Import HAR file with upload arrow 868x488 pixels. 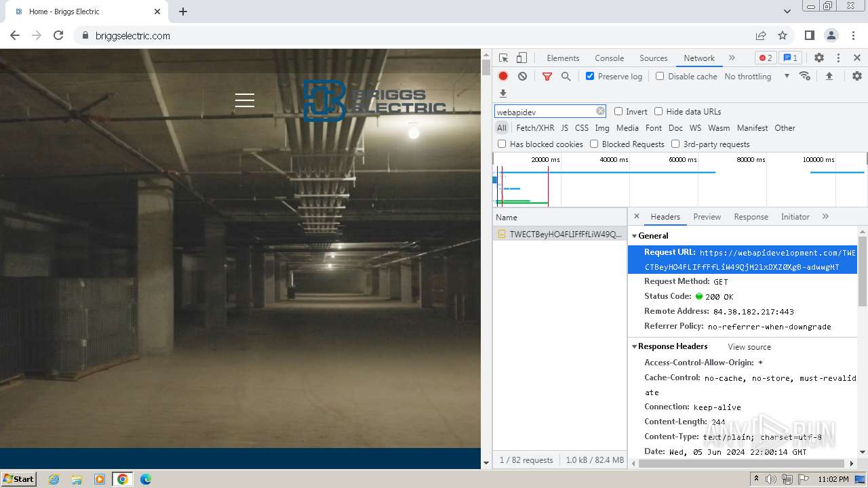829,76
